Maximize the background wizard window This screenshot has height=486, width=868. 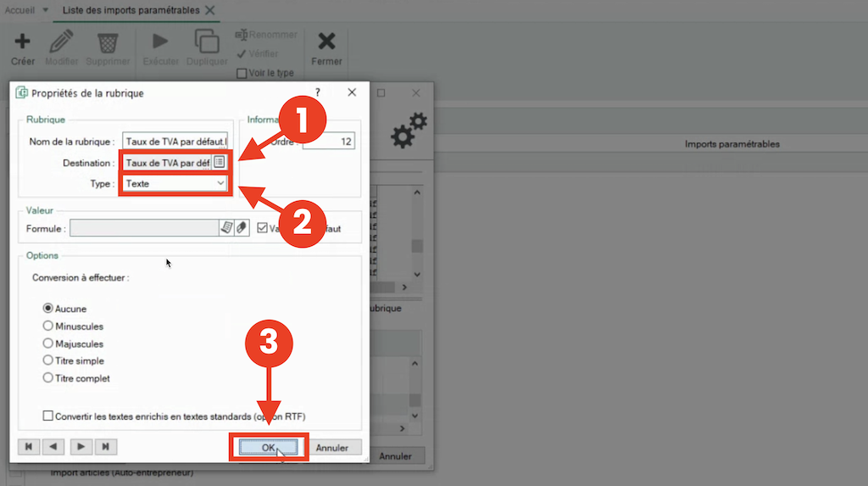point(381,92)
